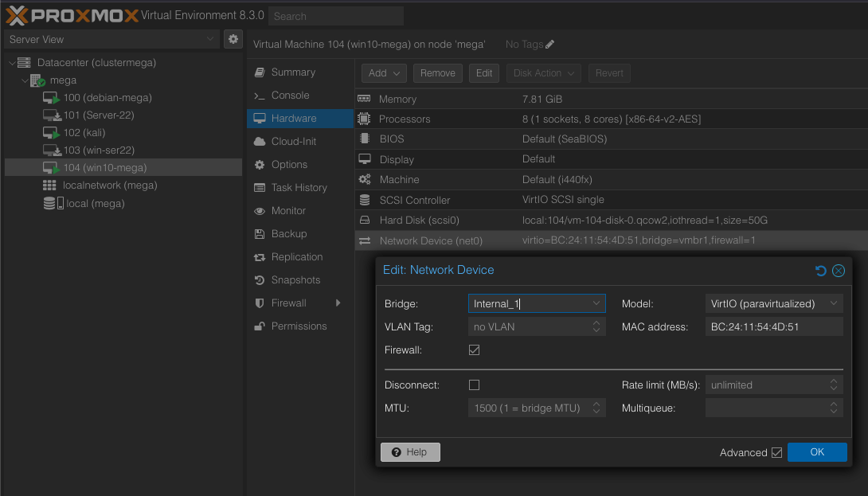
Task: Click the Rate limit (MB/s) field
Action: coord(774,385)
